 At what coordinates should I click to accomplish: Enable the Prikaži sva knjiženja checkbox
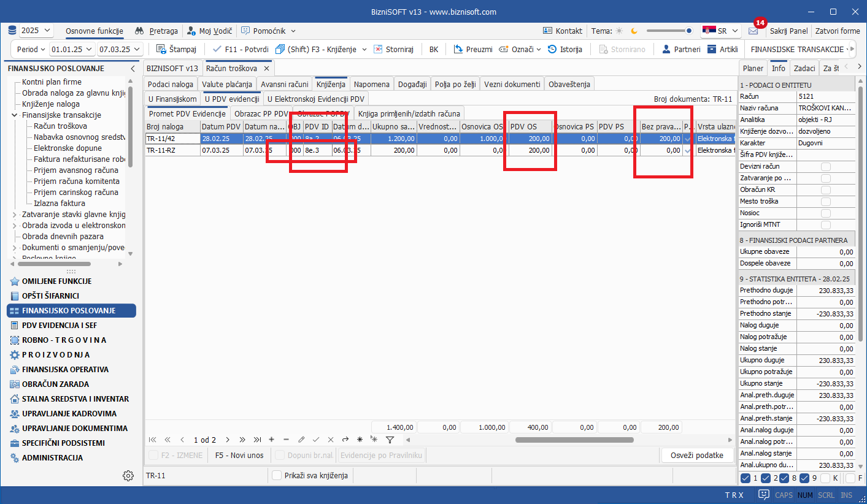[x=277, y=475]
